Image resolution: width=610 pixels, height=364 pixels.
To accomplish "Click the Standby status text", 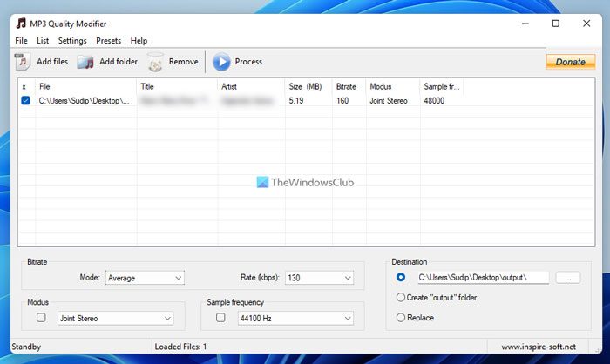I will [x=26, y=347].
